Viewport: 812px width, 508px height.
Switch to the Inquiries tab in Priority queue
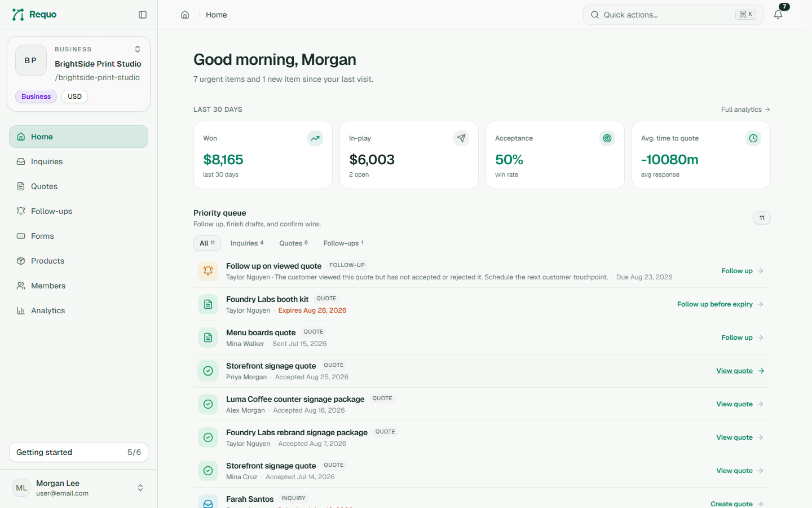[247, 243]
